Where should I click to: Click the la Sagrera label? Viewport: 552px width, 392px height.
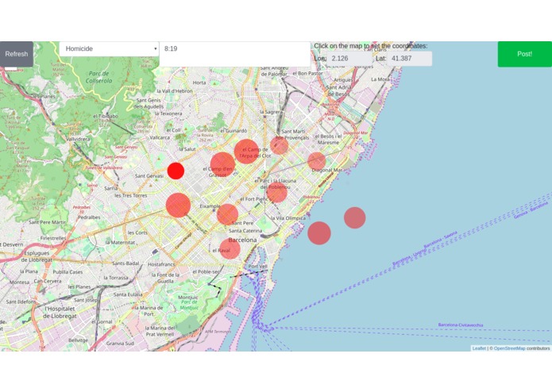[x=270, y=112]
